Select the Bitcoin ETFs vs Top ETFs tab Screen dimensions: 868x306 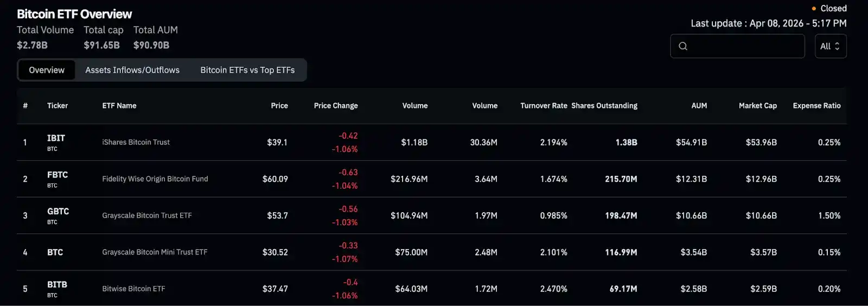[247, 70]
